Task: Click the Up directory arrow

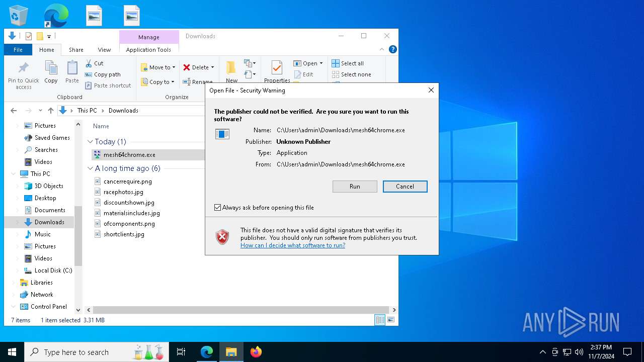Action: point(50,111)
